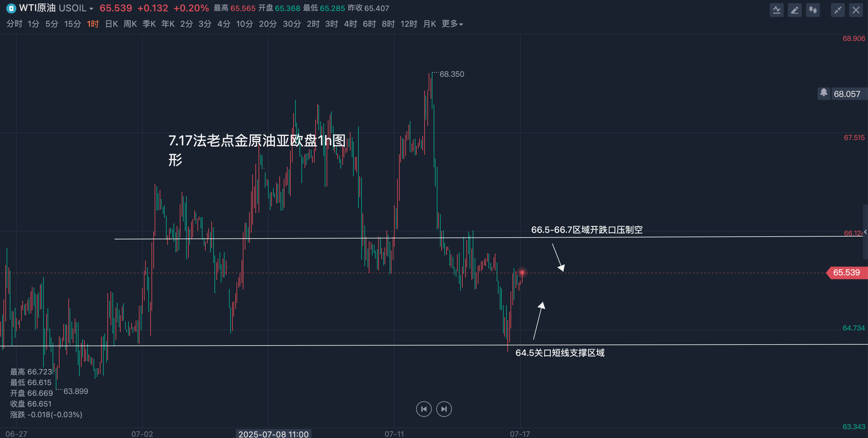Select the 1分 timeframe
The image size is (868, 438).
33,24
